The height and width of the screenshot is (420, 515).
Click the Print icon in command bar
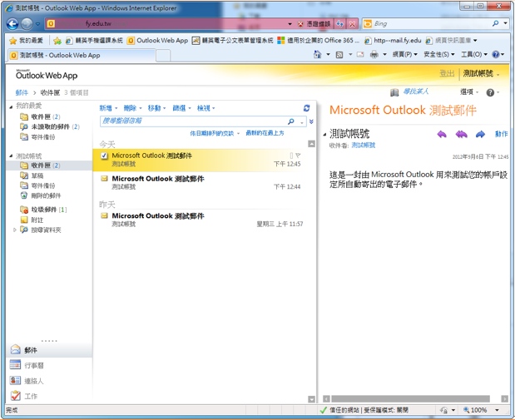pyautogui.click(x=374, y=55)
